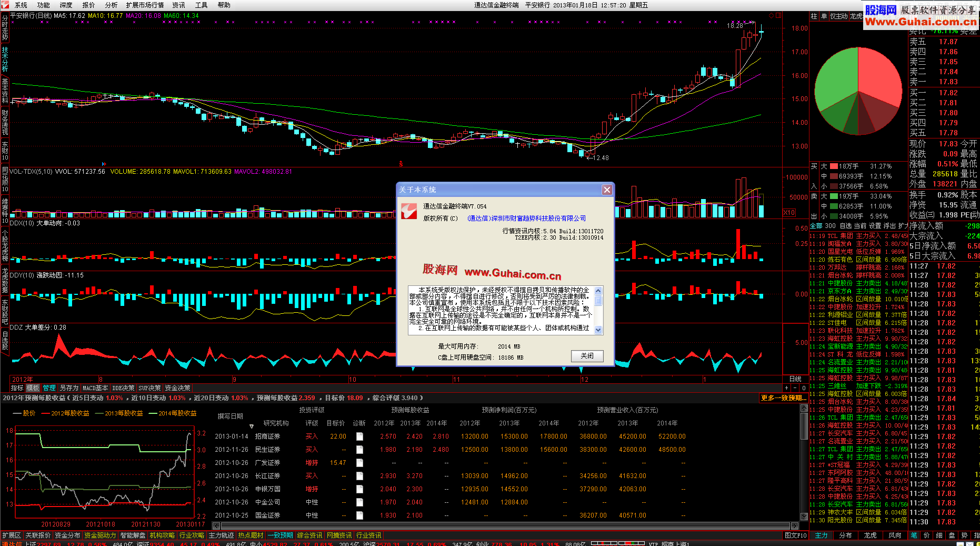Click the sort arrow under 撰写日期
This screenshot has width=980, height=546.
point(252,426)
